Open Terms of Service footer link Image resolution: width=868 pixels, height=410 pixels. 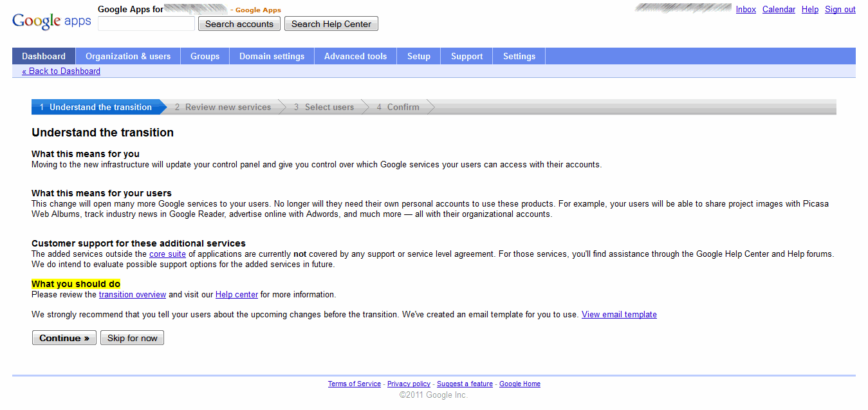pyautogui.click(x=355, y=384)
